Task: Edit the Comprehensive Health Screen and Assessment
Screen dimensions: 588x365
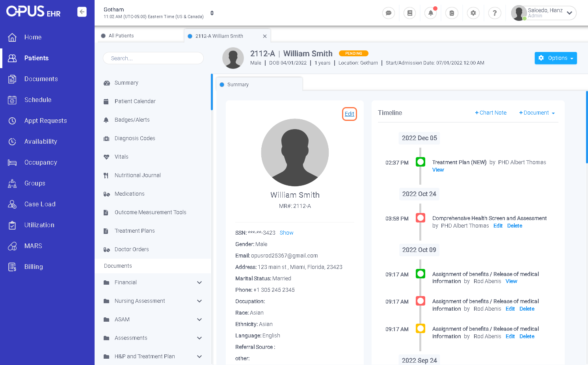Action: coord(498,226)
